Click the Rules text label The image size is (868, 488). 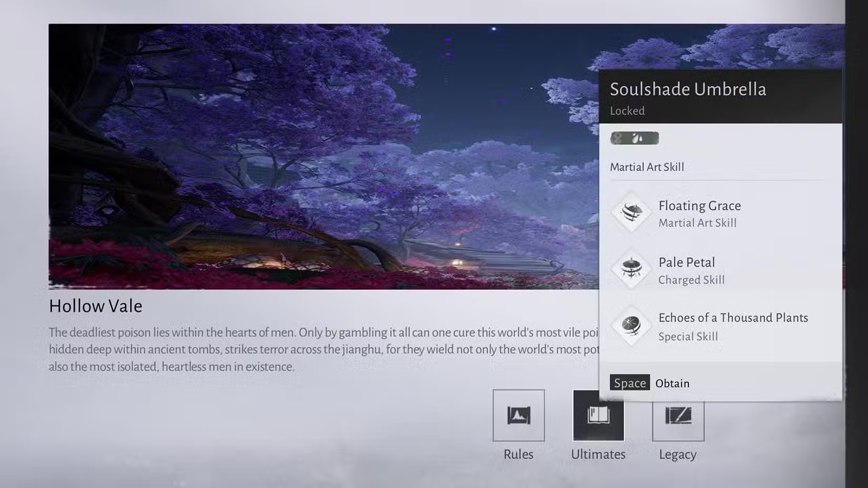pyautogui.click(x=518, y=454)
